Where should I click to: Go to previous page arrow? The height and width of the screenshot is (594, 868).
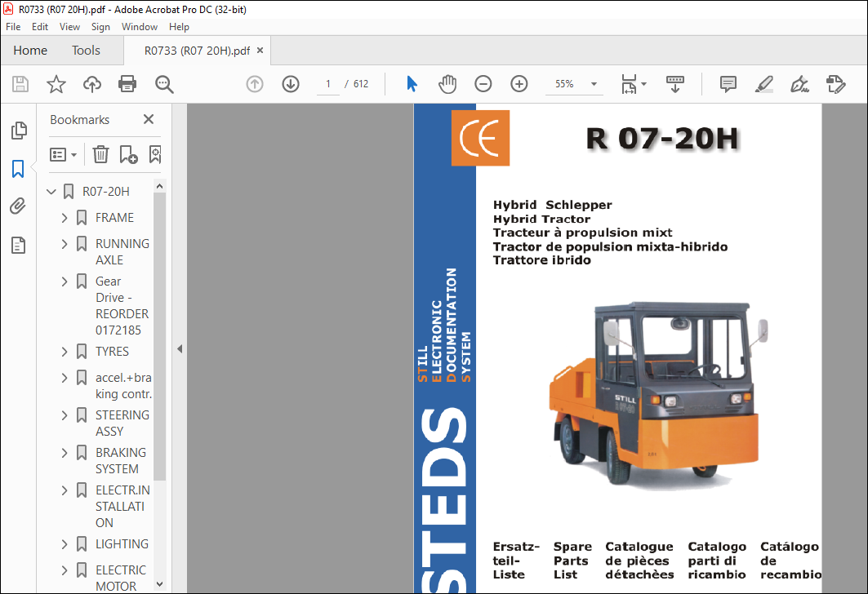click(x=255, y=84)
